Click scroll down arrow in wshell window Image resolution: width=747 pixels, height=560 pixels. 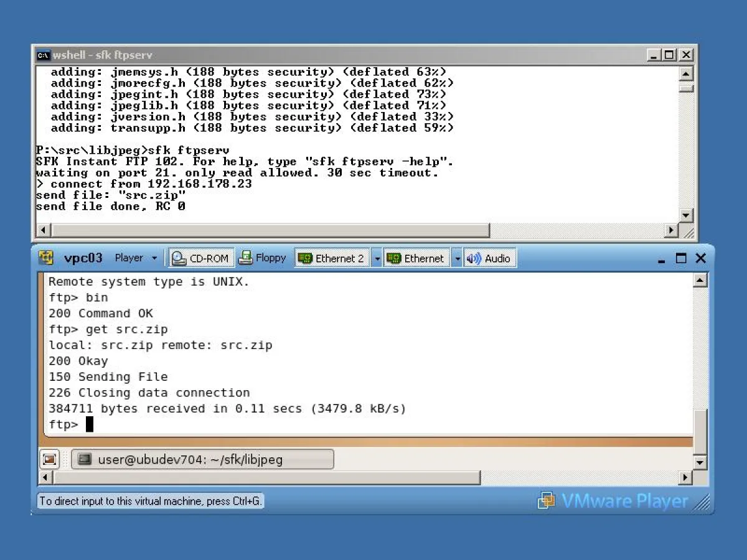pos(686,216)
